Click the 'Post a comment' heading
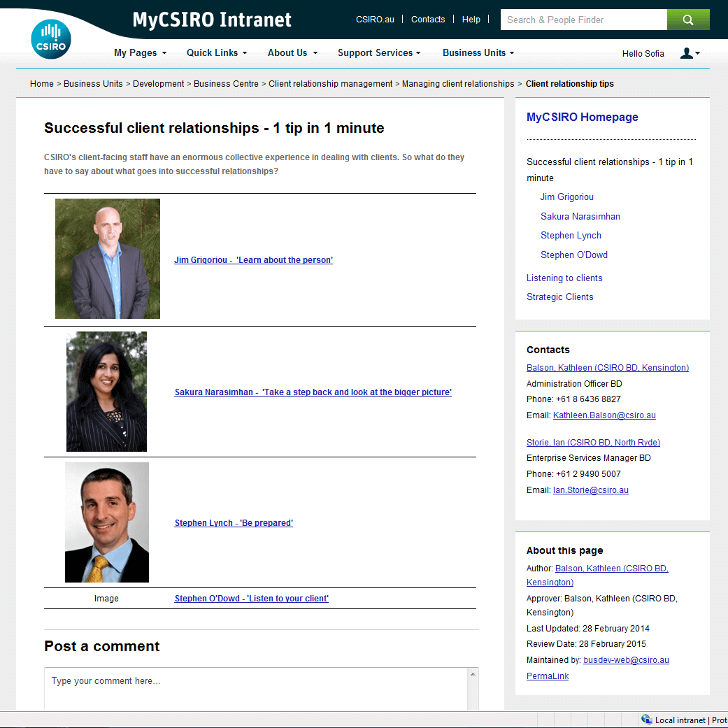728x728 pixels. tap(101, 646)
